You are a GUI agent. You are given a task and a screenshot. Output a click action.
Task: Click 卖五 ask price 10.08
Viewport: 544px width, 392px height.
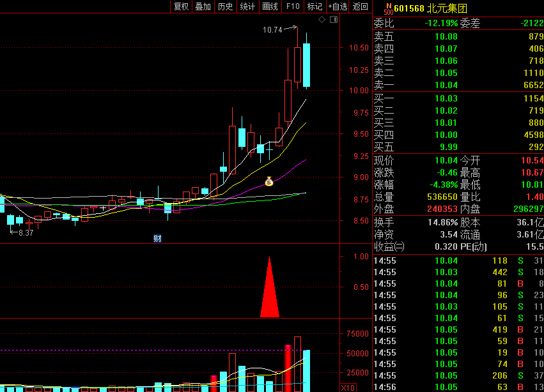[446, 36]
